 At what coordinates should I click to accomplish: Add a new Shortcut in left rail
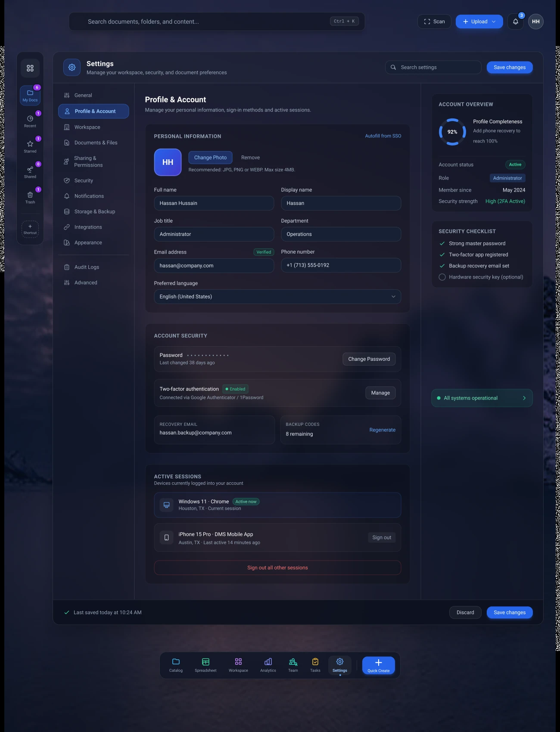30,229
